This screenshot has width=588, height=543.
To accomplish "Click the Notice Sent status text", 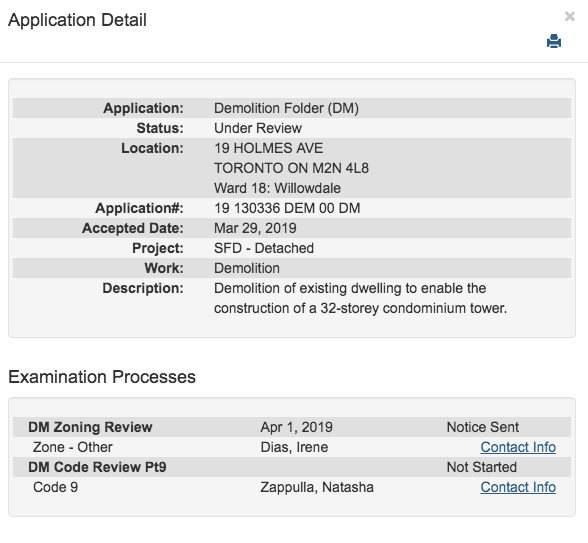I will point(483,427).
